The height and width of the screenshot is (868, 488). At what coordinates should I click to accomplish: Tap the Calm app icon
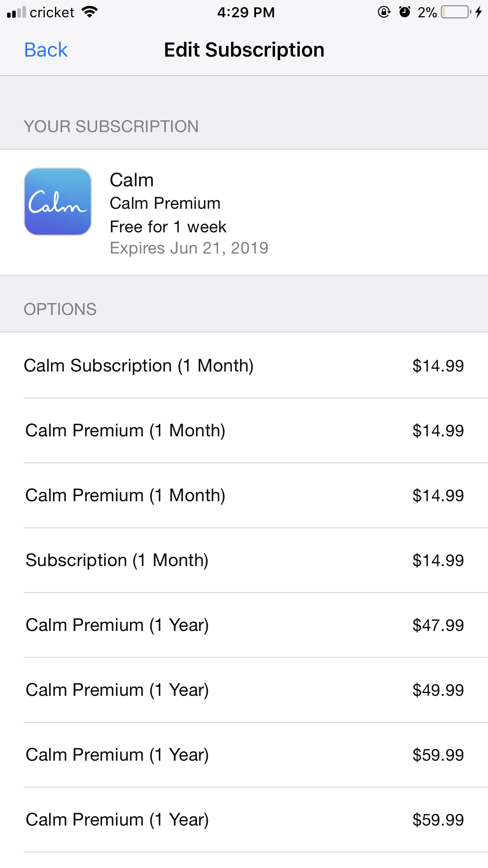point(58,202)
